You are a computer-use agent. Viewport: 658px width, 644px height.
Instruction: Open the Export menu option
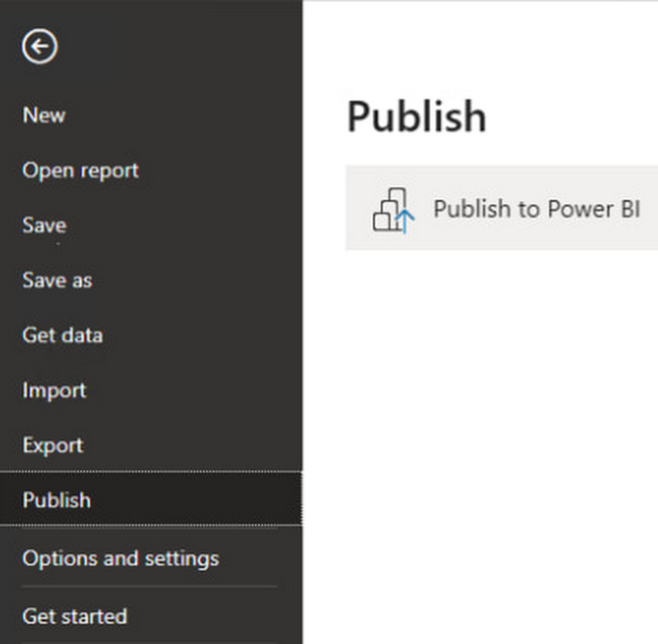pos(53,445)
